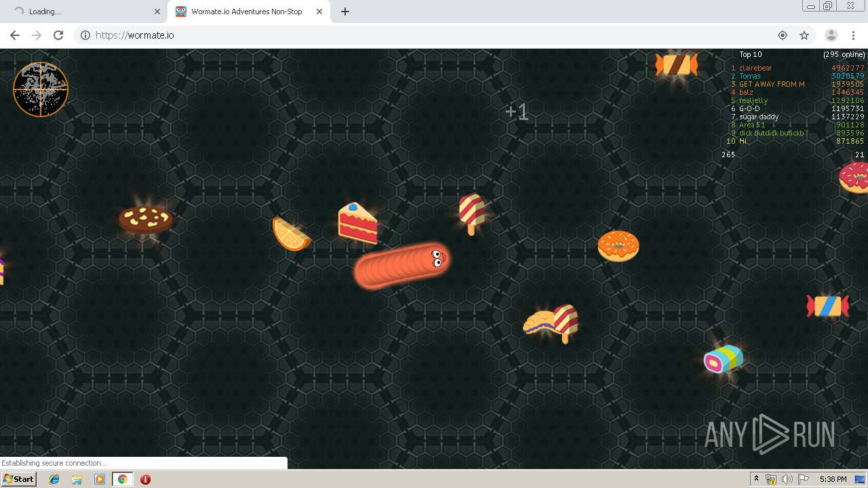Viewport: 868px width, 488px height.
Task: Click the Chrome taskbar button
Action: tap(122, 479)
